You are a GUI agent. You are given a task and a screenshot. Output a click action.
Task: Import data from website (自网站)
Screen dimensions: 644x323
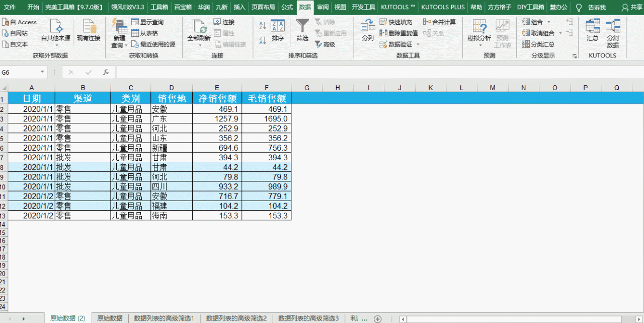click(x=15, y=33)
